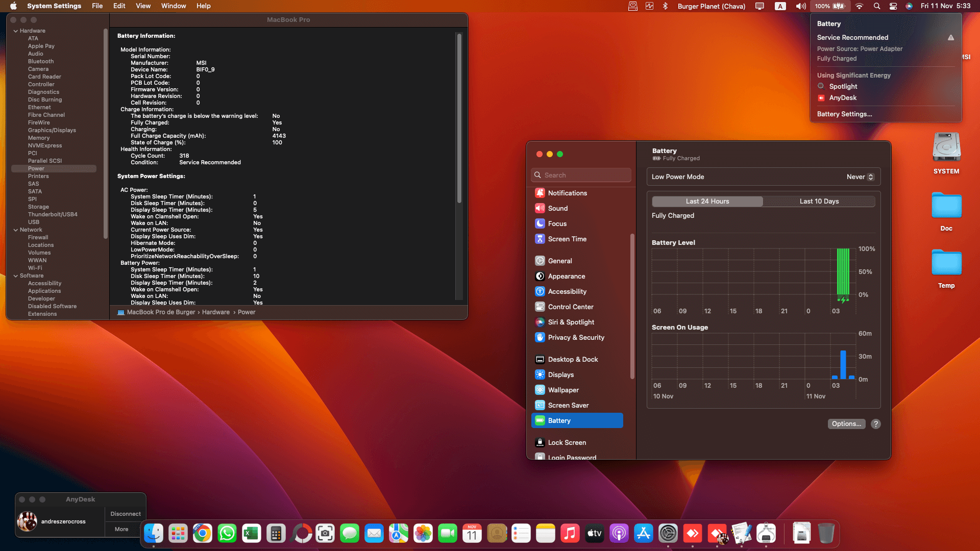Viewport: 980px width, 551px height.
Task: Open the Doc folder on desktop
Action: [x=946, y=212]
